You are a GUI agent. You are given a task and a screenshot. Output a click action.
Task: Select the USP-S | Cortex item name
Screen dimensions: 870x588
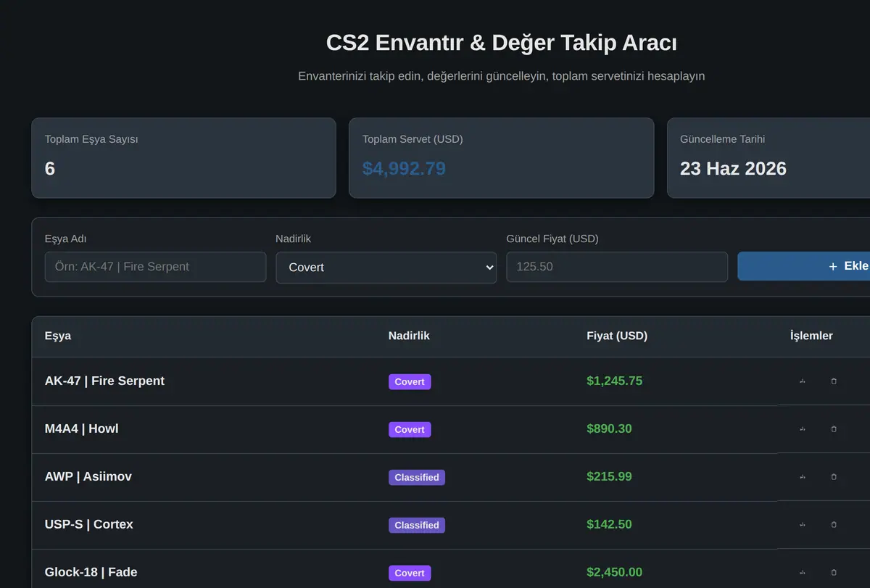88,524
